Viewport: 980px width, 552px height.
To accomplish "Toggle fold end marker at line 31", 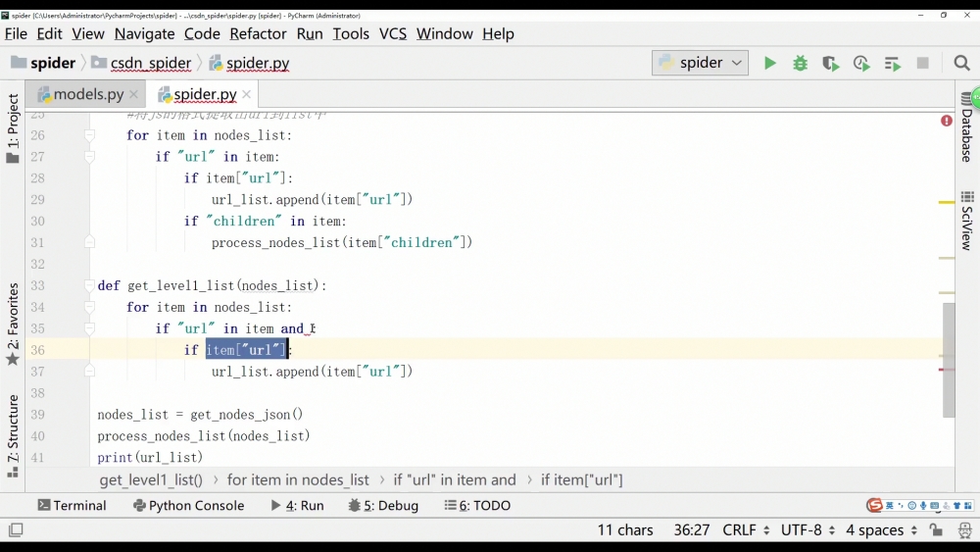I will tap(89, 242).
